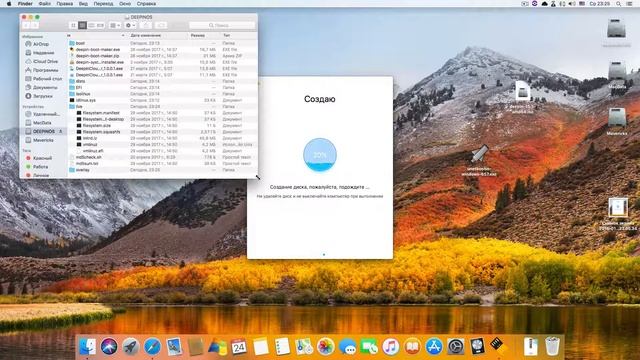This screenshot has width=640, height=360.
Task: Switch Finder to Cover Flow view
Action: (x=100, y=25)
